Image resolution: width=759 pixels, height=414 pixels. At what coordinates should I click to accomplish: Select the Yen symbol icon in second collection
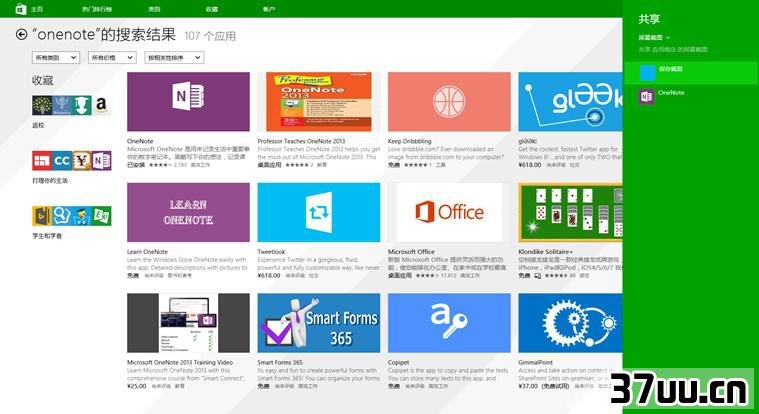pos(82,161)
